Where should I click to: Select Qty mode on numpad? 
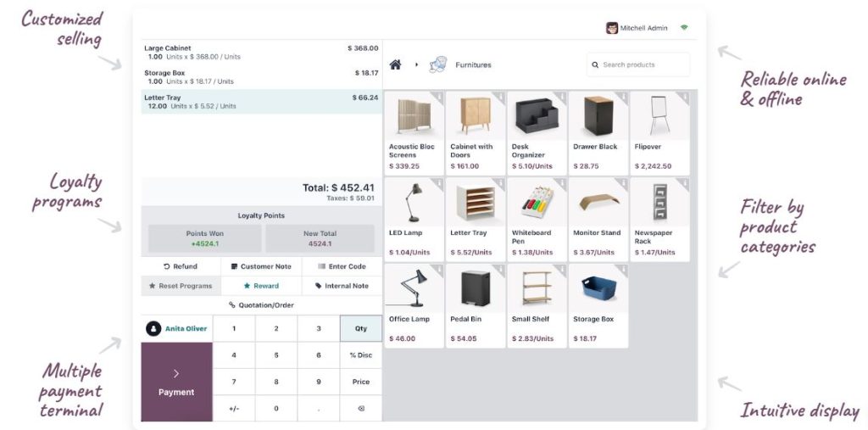click(360, 328)
